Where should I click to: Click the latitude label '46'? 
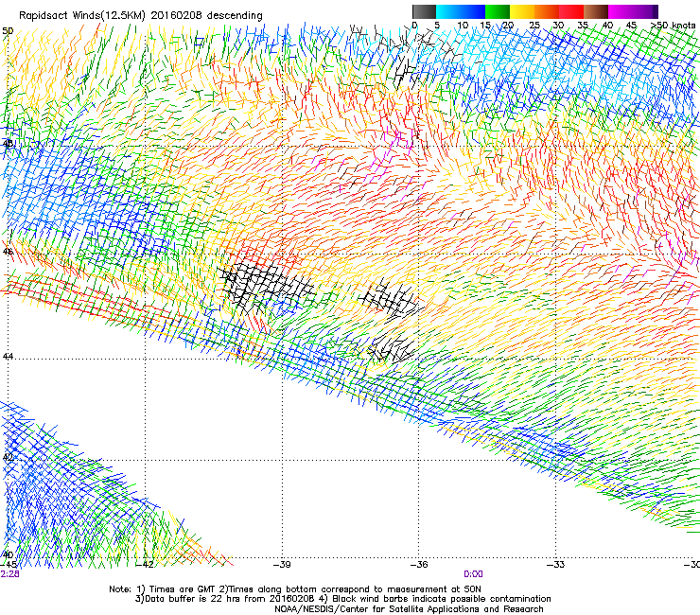tap(8, 252)
